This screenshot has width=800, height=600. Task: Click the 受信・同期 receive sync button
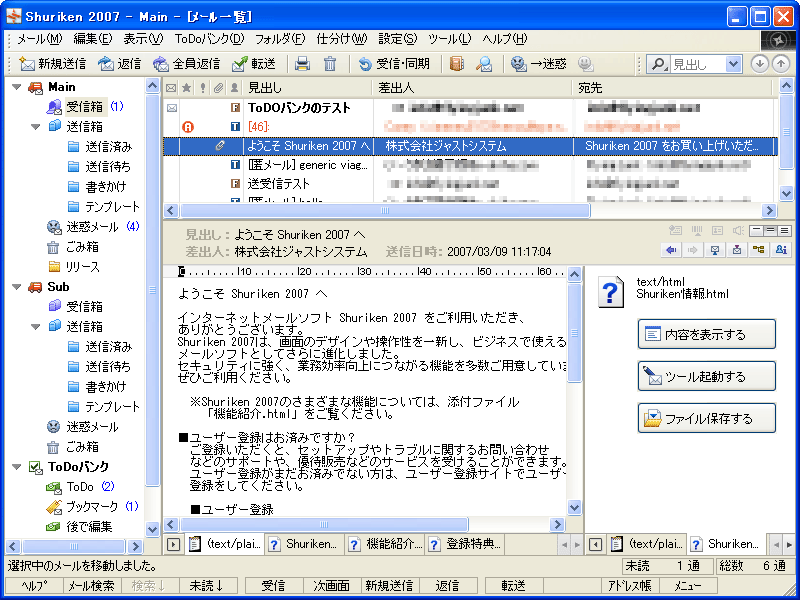pyautogui.click(x=394, y=64)
